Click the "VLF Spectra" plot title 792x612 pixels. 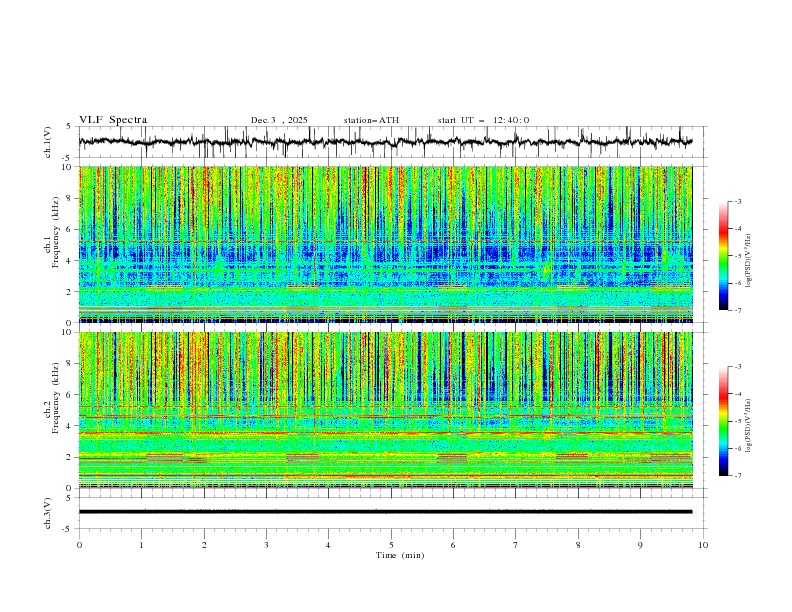[x=113, y=120]
